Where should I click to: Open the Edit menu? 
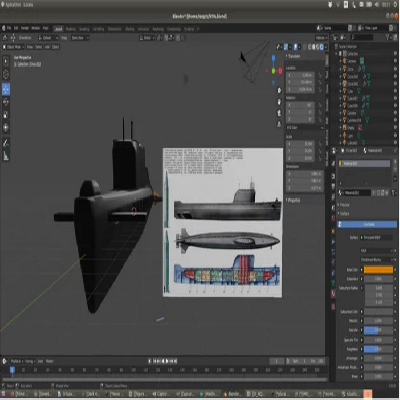point(16,29)
